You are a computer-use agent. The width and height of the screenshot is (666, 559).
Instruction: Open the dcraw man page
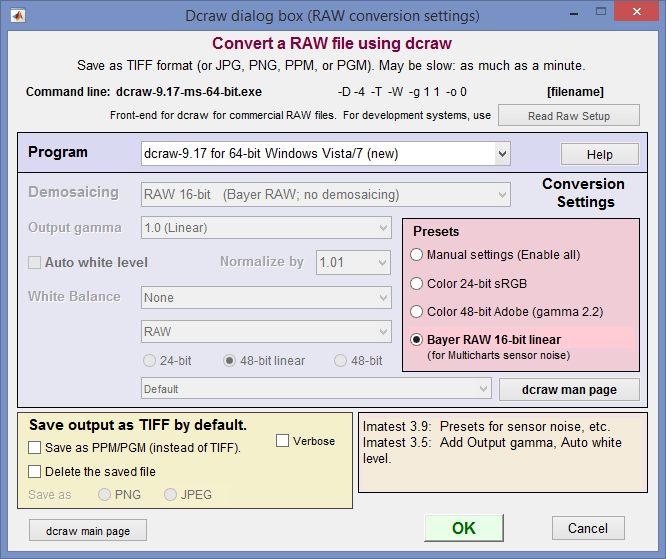569,390
